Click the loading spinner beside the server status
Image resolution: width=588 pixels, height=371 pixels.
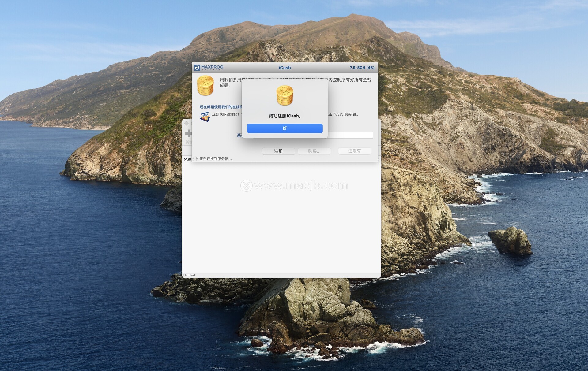coord(195,158)
